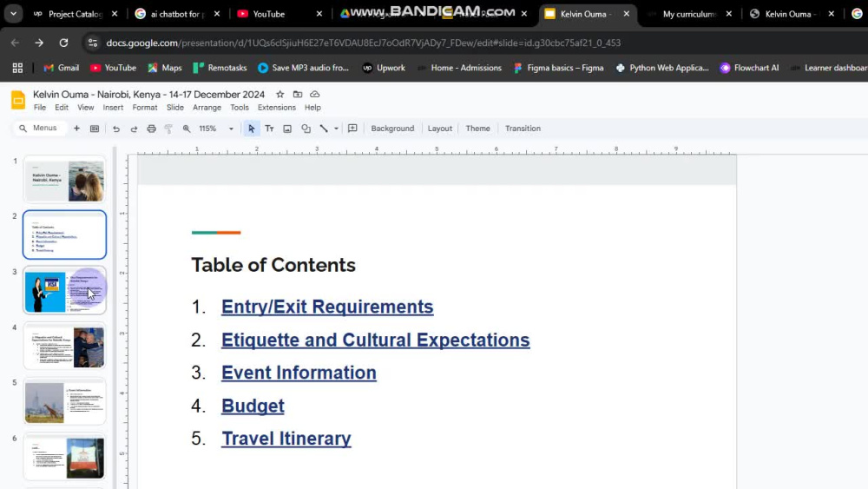This screenshot has height=489, width=868.
Task: Open the Upwork bookmark
Action: click(x=384, y=68)
